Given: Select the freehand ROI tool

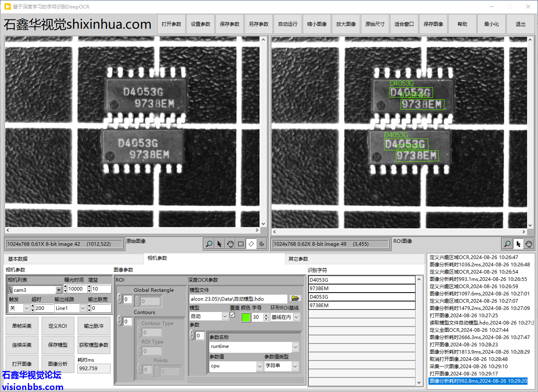Looking at the screenshot, I should pos(262,244).
